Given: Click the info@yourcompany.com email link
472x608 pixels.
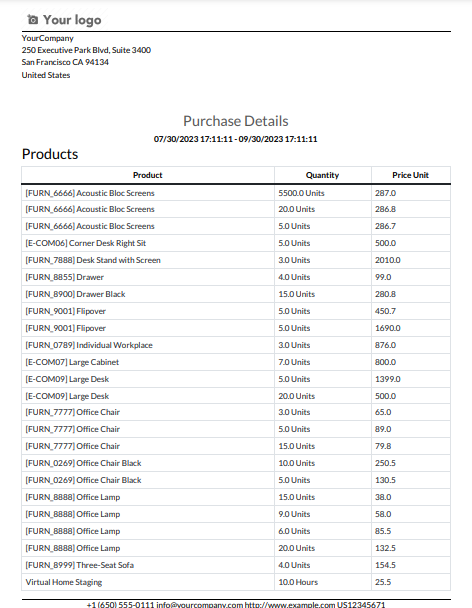Looking at the screenshot, I should 200,604.
